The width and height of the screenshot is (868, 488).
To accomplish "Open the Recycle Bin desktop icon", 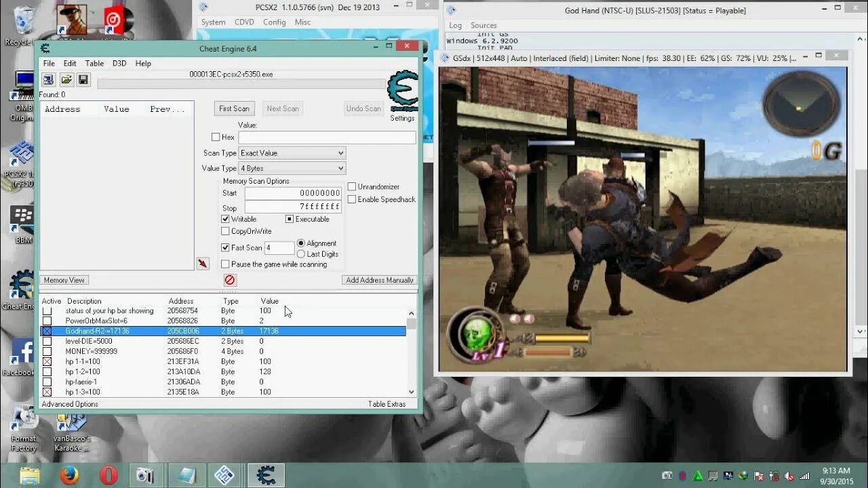I will (x=22, y=26).
